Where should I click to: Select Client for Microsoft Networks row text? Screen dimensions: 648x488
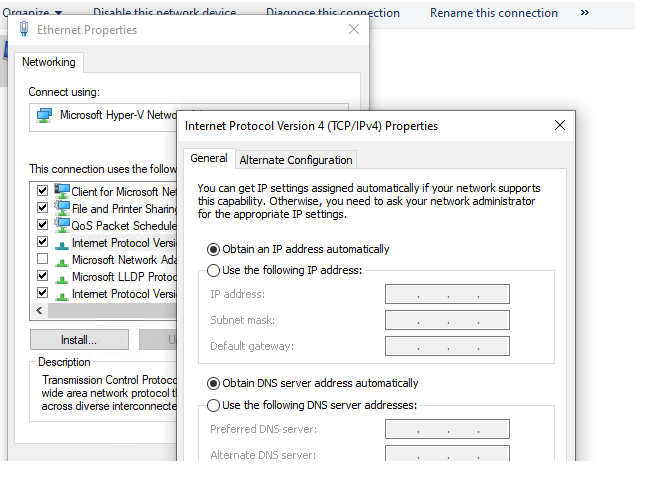(124, 192)
